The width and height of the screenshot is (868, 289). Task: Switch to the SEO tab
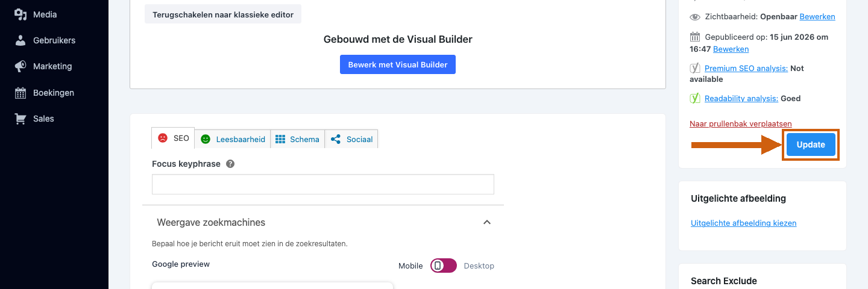coord(173,138)
